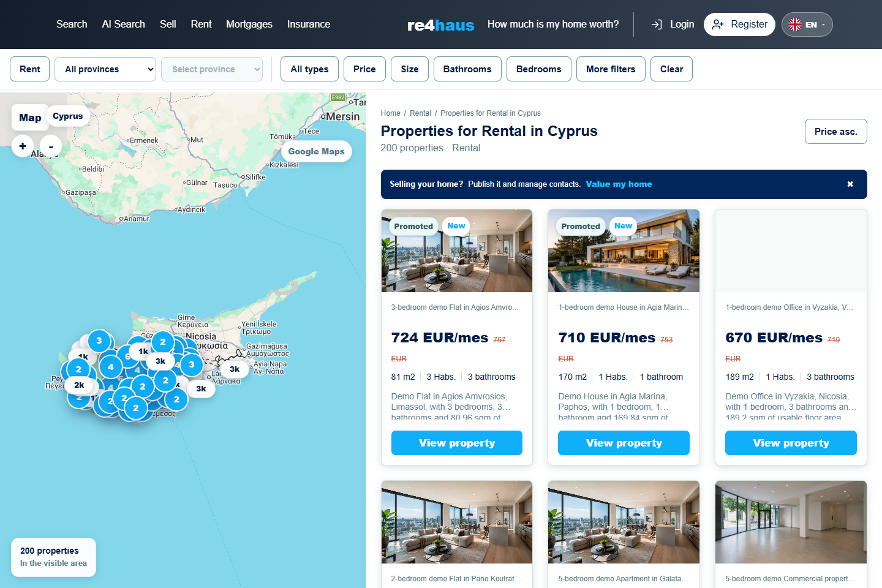This screenshot has height=588, width=882.
Task: Zoom out the map with minus
Action: pyautogui.click(x=51, y=146)
